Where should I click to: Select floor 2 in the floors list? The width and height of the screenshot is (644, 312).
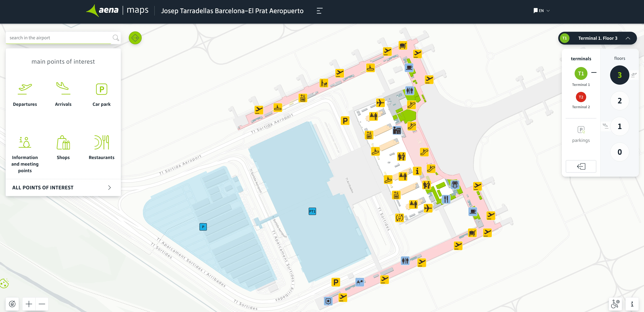pyautogui.click(x=619, y=101)
